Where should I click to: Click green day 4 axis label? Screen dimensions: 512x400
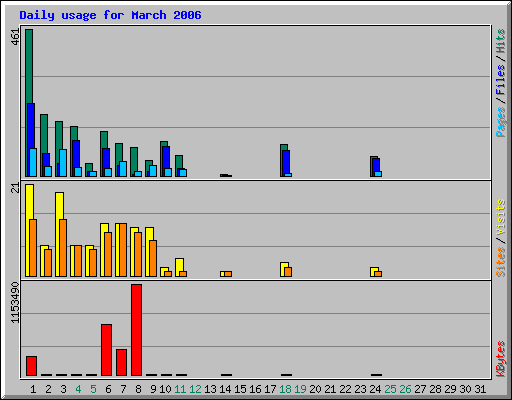[78, 389]
